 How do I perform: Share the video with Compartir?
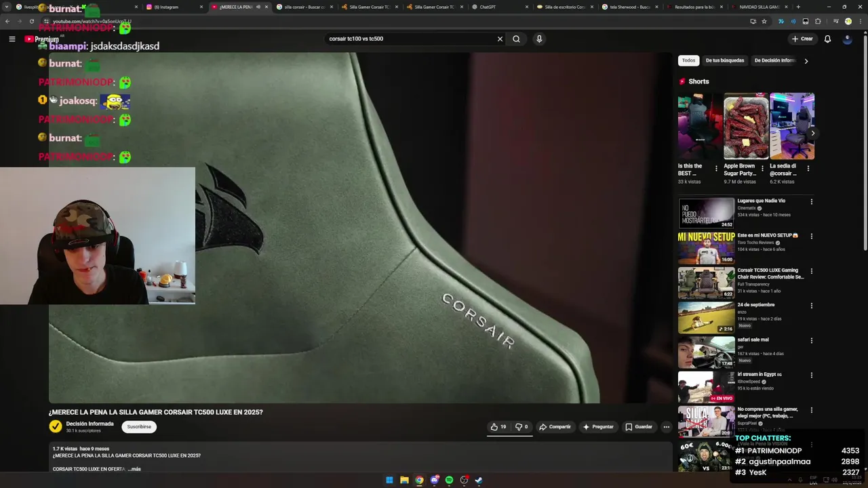(x=555, y=427)
